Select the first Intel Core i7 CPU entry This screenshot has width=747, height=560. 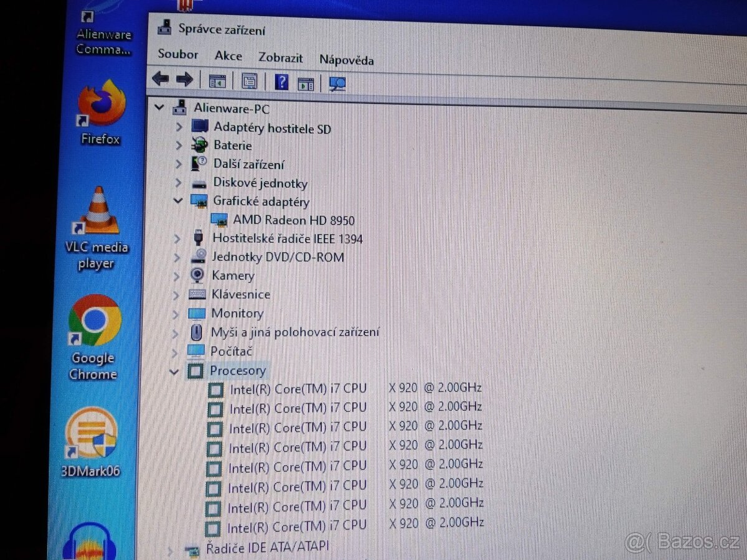coord(355,388)
